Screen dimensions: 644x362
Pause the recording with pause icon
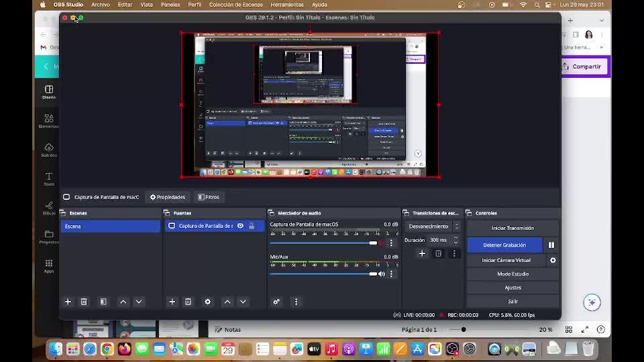551,245
